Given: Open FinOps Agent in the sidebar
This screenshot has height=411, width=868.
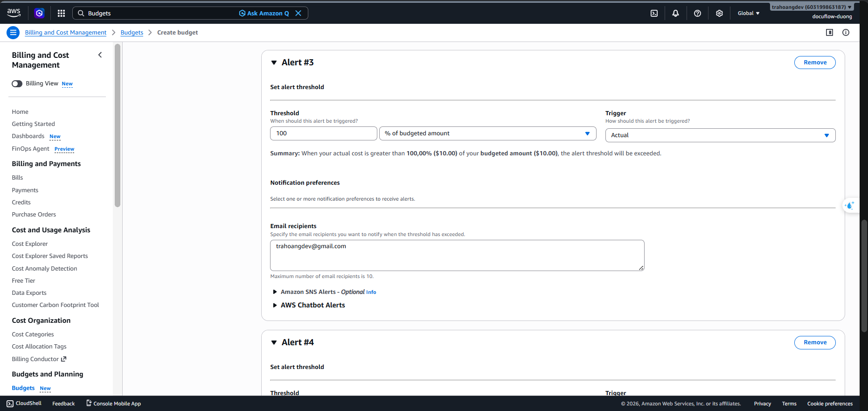Looking at the screenshot, I should (30, 149).
